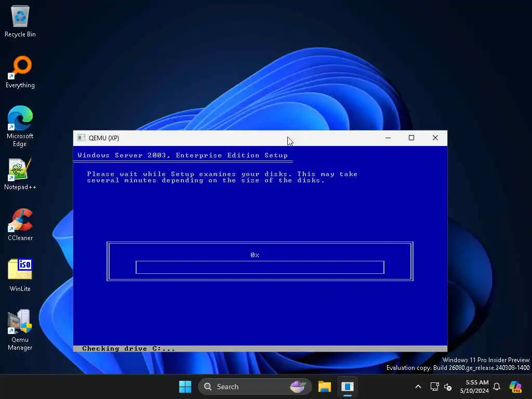Maximize the QEMU (XP) window
The image size is (532, 399).
(x=411, y=138)
